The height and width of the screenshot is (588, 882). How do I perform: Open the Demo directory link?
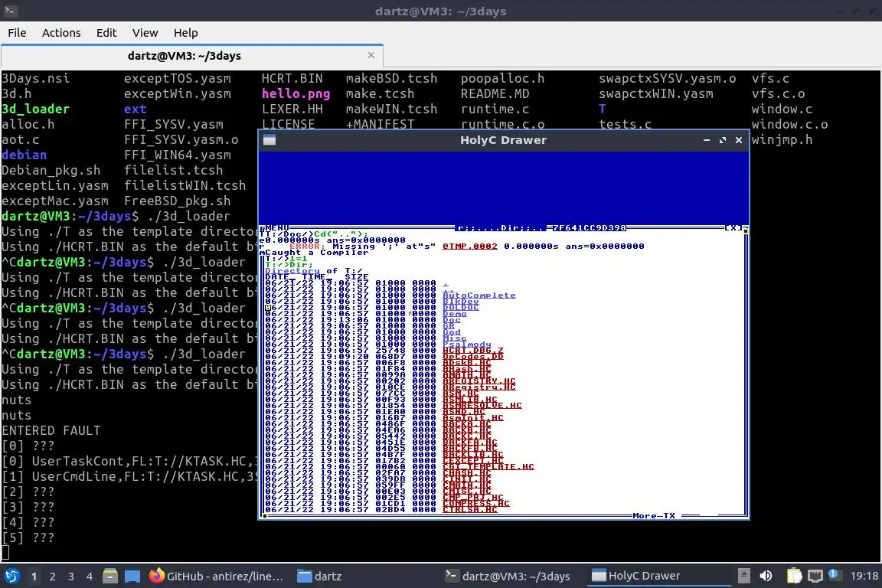click(455, 314)
